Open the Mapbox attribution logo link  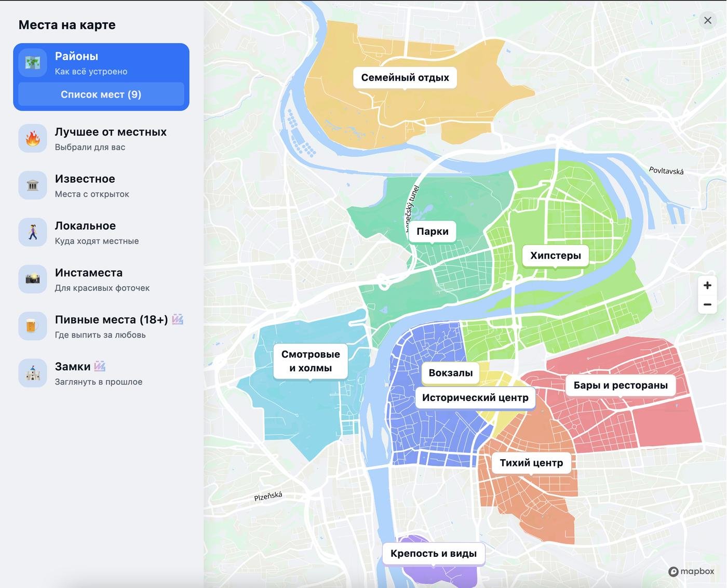click(691, 571)
